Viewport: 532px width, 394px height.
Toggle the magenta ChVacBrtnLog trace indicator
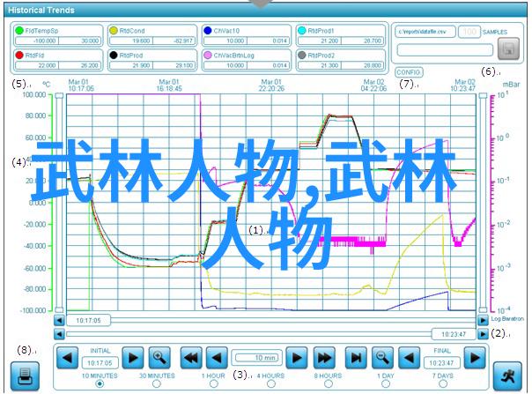point(208,55)
